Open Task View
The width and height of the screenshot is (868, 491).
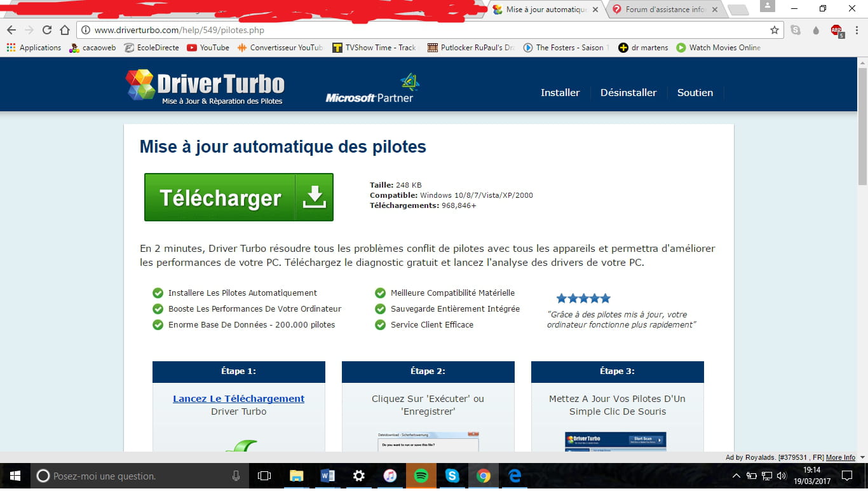[264, 476]
